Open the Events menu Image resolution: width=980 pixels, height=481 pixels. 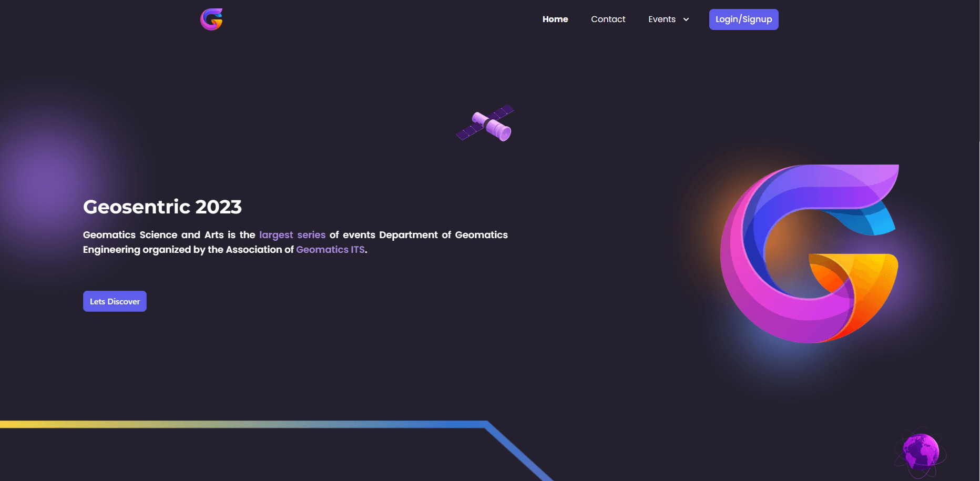[662, 19]
